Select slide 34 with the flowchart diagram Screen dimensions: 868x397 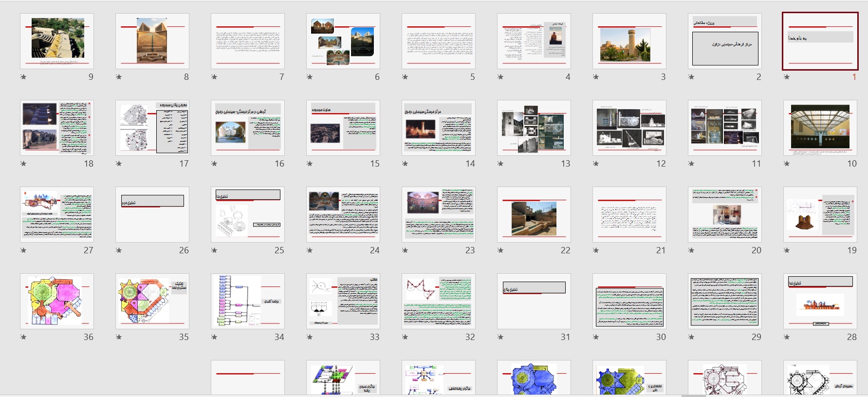pos(247,301)
